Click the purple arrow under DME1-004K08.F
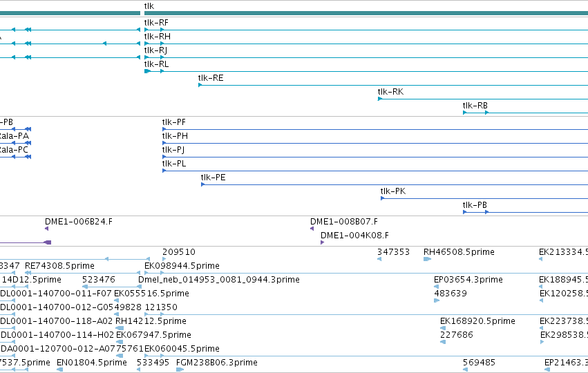588x373 pixels. point(323,242)
